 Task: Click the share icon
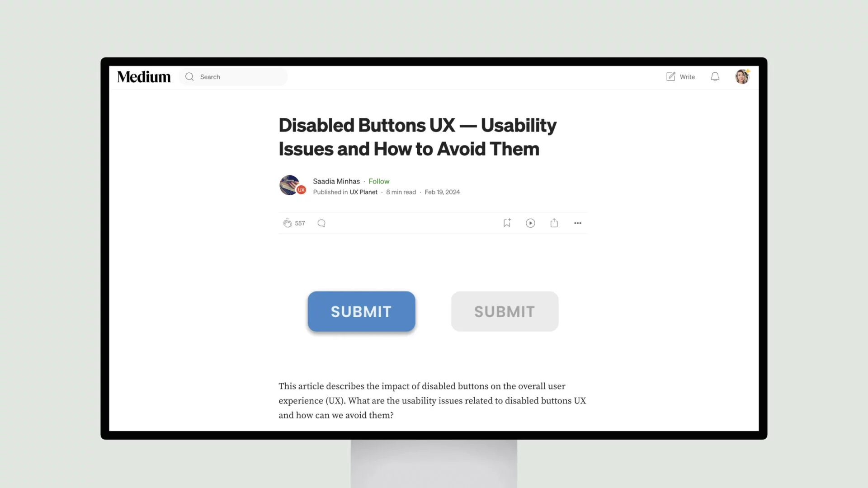[x=554, y=223]
